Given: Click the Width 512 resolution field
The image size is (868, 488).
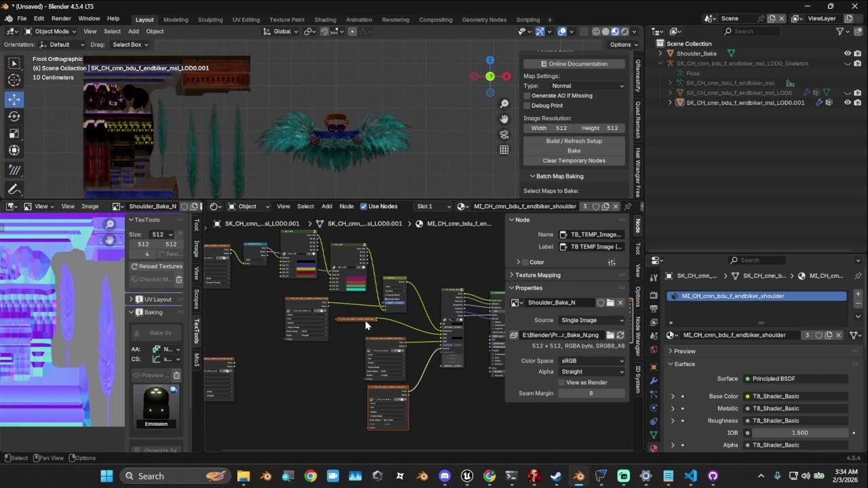Looking at the screenshot, I should (549, 128).
